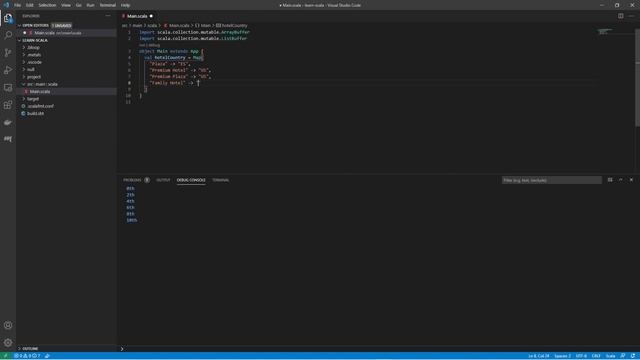Image resolution: width=640 pixels, height=360 pixels.
Task: Open the Search view in activity bar
Action: click(8, 35)
